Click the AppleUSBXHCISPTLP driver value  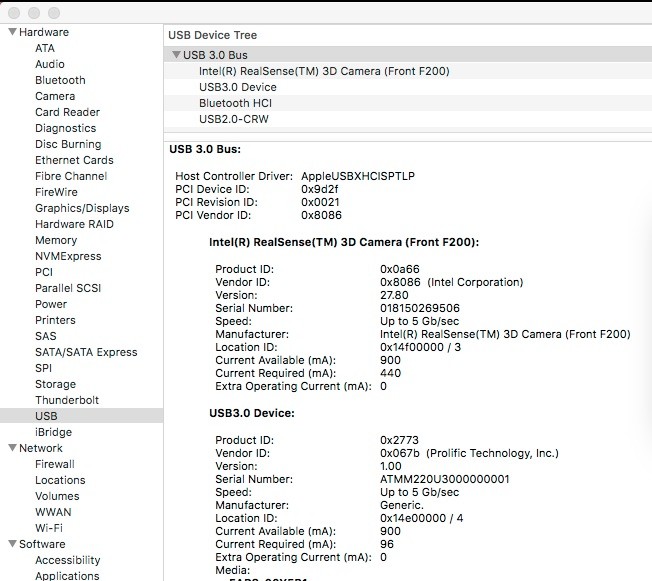(358, 176)
